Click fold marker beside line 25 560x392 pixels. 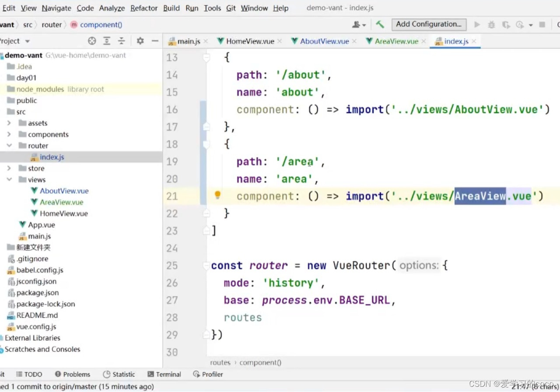(206, 265)
